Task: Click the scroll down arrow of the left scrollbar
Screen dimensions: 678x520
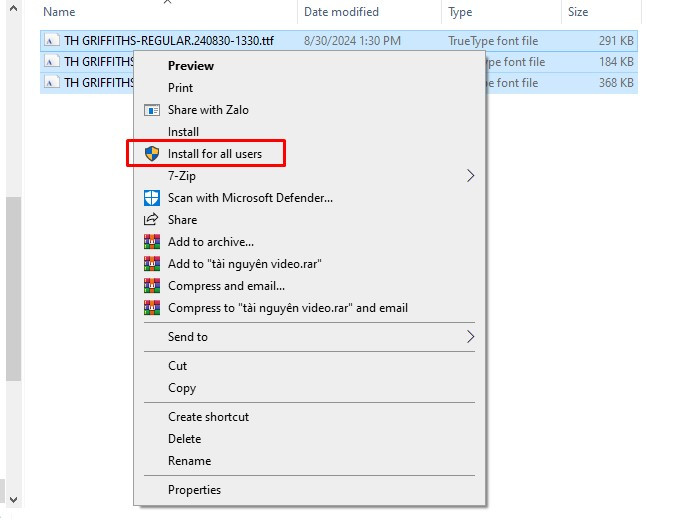Action: [13, 500]
